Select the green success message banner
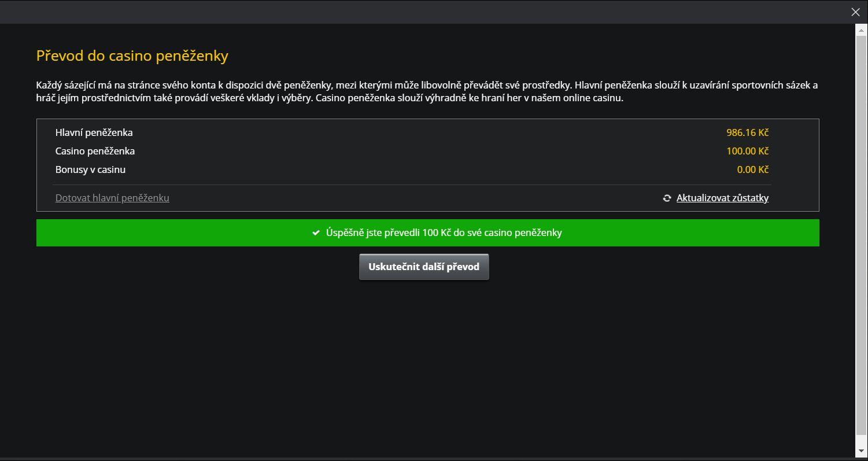Image resolution: width=868 pixels, height=461 pixels. tap(428, 233)
